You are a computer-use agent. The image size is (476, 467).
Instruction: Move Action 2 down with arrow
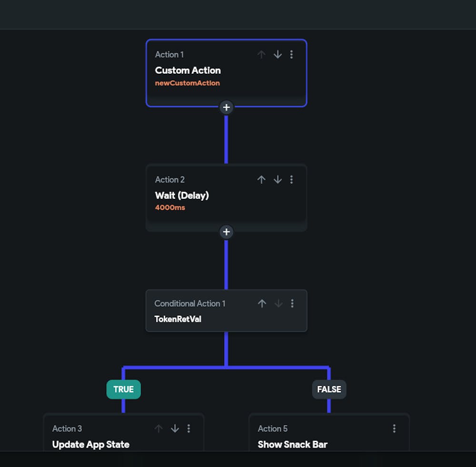point(278,180)
